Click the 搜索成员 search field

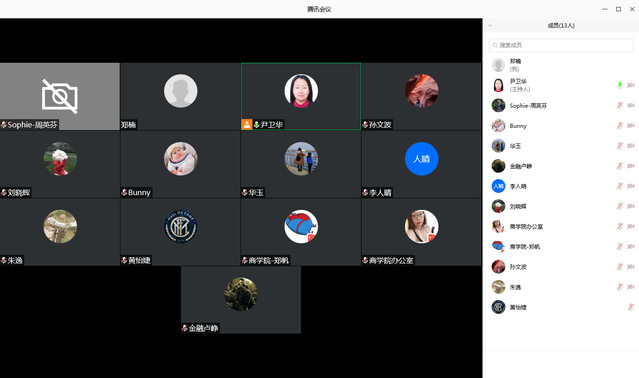click(561, 45)
